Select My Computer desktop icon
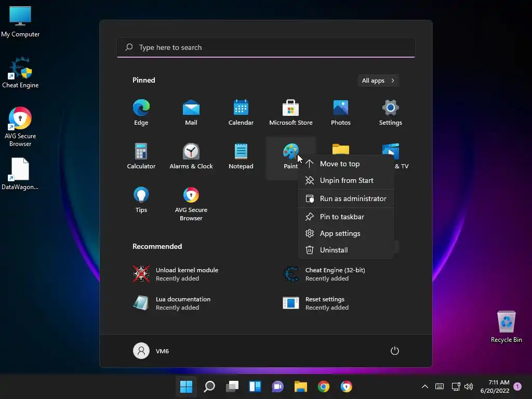Image resolution: width=532 pixels, height=399 pixels. [x=20, y=22]
